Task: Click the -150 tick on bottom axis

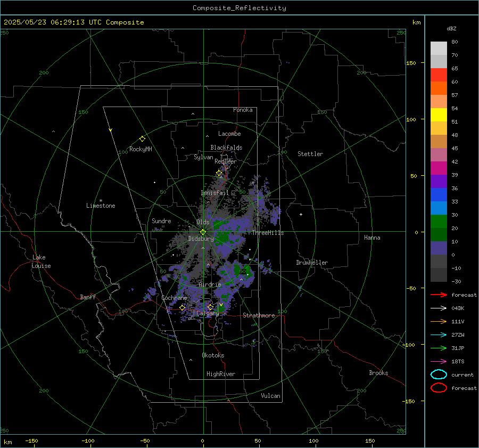Action: [31, 441]
